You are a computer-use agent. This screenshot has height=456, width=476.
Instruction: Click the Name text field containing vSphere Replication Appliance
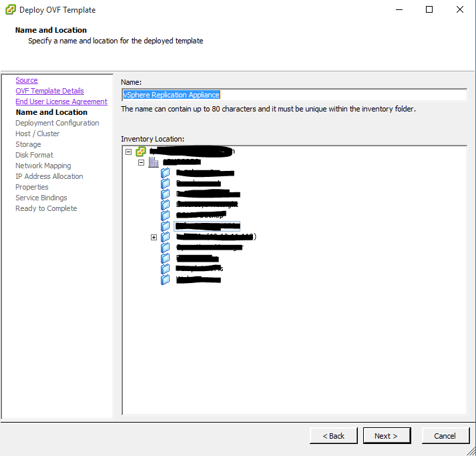coord(294,95)
